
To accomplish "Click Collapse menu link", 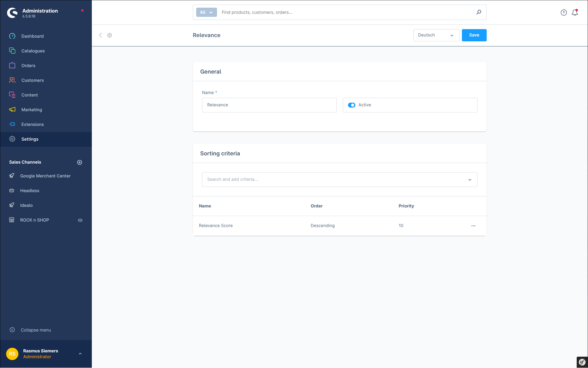I will tap(36, 330).
